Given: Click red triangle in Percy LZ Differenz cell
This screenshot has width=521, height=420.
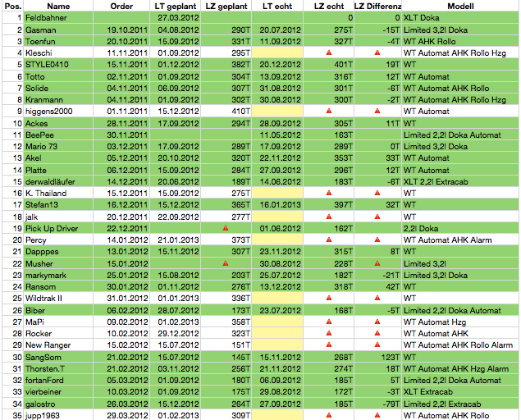Looking at the screenshot, I should [x=377, y=240].
